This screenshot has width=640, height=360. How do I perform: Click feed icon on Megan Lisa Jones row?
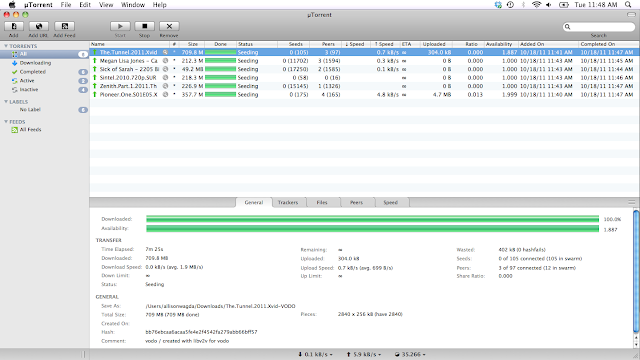click(x=165, y=61)
